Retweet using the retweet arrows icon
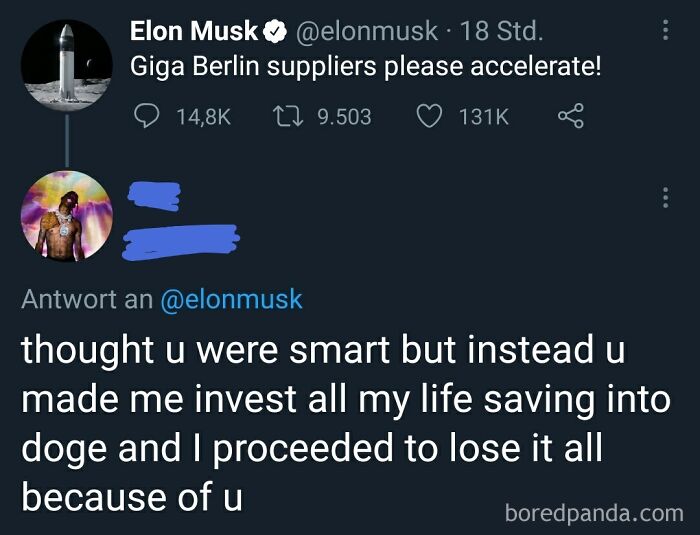The height and width of the screenshot is (535, 700). (289, 117)
